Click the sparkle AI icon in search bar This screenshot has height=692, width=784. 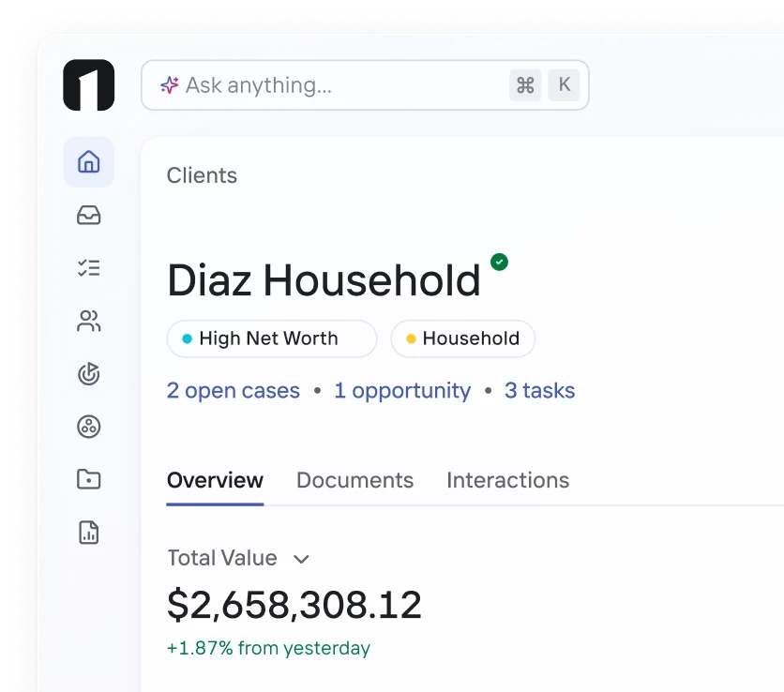(x=170, y=85)
